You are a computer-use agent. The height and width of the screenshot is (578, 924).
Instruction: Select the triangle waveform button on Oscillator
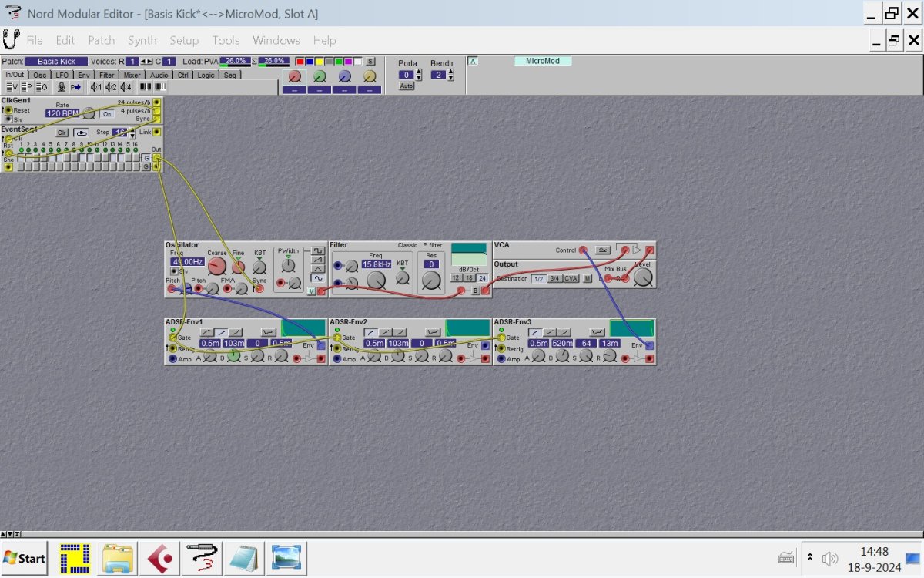(x=318, y=269)
